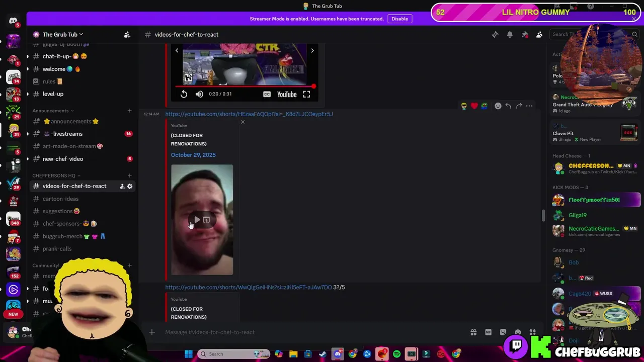Screen dimensions: 644x362
Task: Replay the YouTube video
Action: tap(184, 94)
